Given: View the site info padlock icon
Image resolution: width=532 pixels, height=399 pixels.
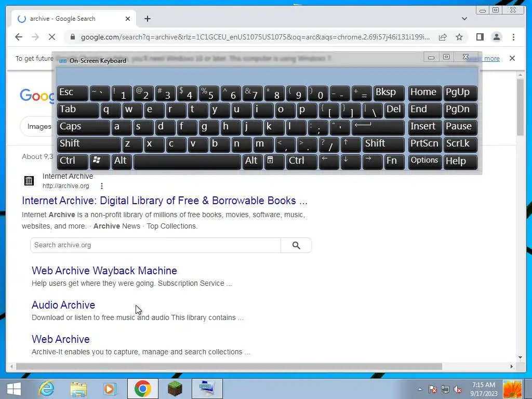Looking at the screenshot, I should pos(73,37).
